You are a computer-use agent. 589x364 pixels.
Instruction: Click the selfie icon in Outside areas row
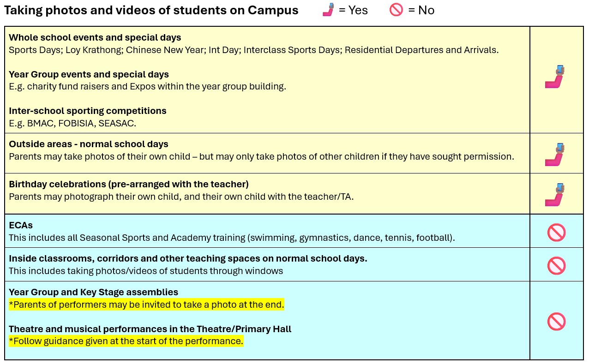point(555,155)
